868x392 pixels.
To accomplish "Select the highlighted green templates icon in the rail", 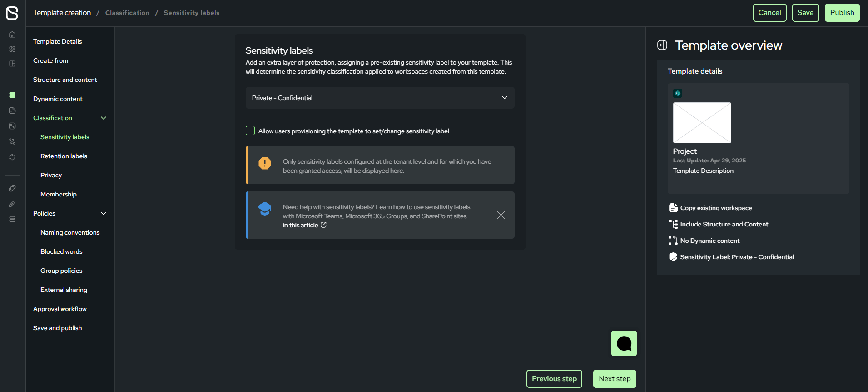I will (12, 95).
